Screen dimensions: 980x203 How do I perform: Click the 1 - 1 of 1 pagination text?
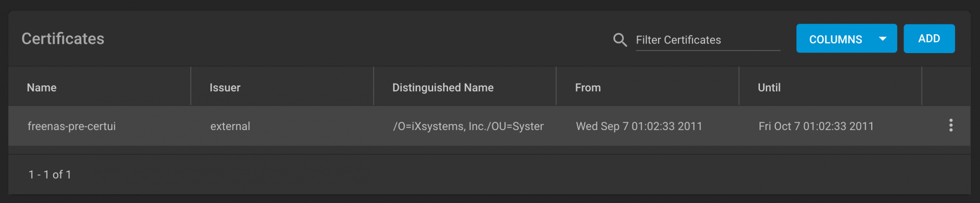(x=50, y=174)
